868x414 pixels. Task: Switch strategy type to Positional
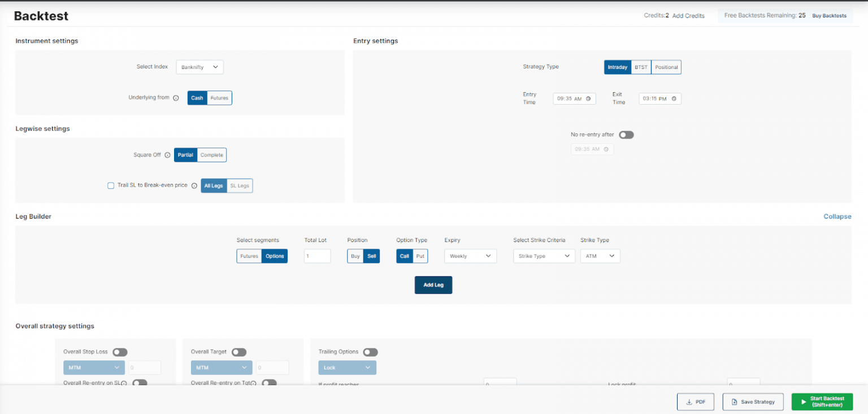click(666, 67)
